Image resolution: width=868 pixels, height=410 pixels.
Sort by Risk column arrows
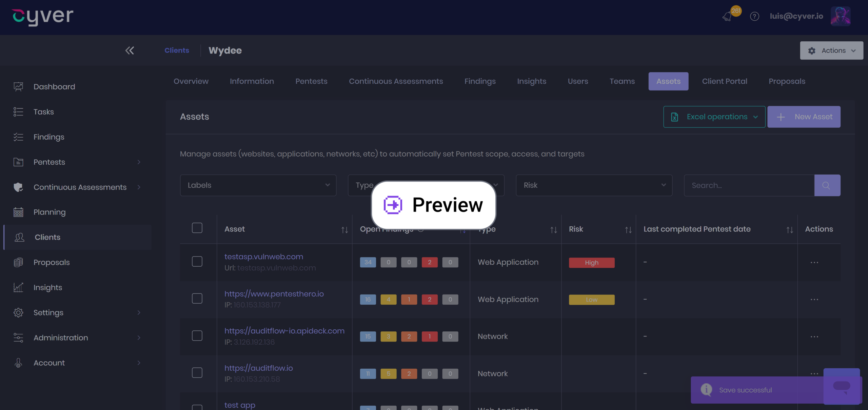coord(628,230)
